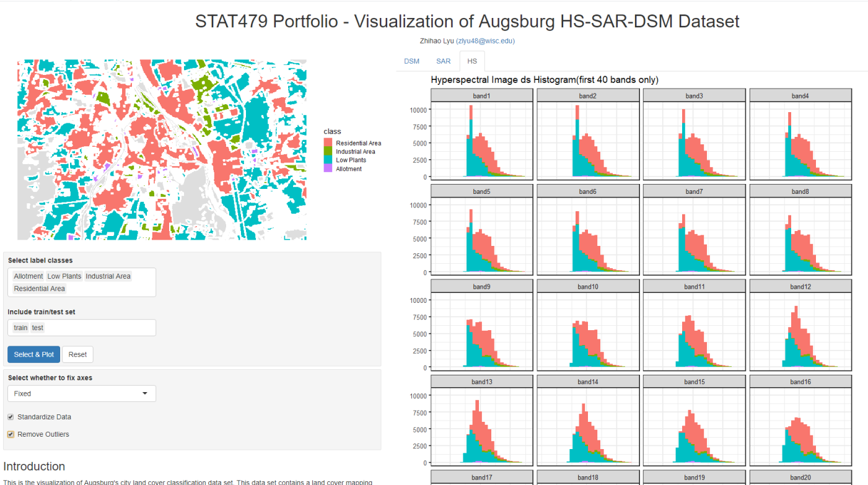The image size is (868, 485).
Task: Select the Residential Area class tag
Action: 40,289
